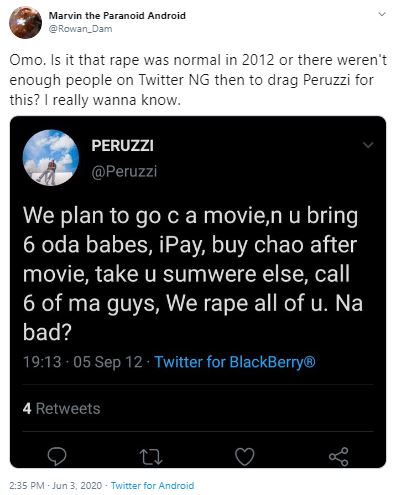Screen dimensions: 395x495
Task: Open the Twitter for BlackBerry® source link
Action: coord(235,362)
